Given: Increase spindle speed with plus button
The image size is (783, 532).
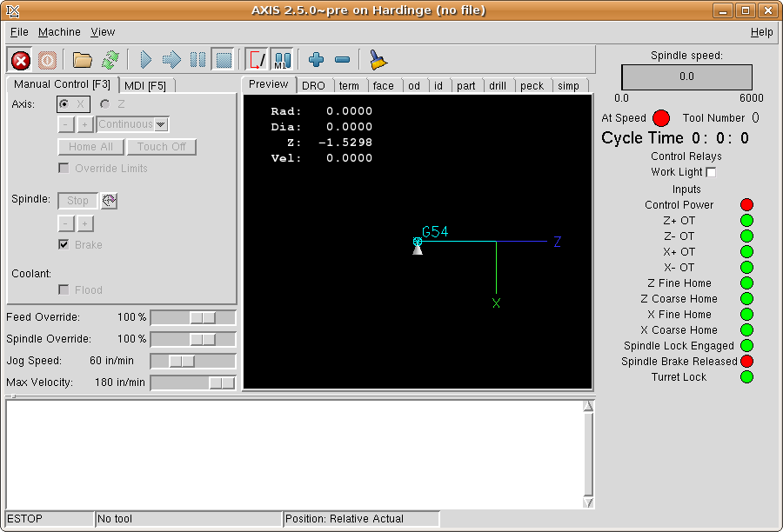Looking at the screenshot, I should coord(85,223).
